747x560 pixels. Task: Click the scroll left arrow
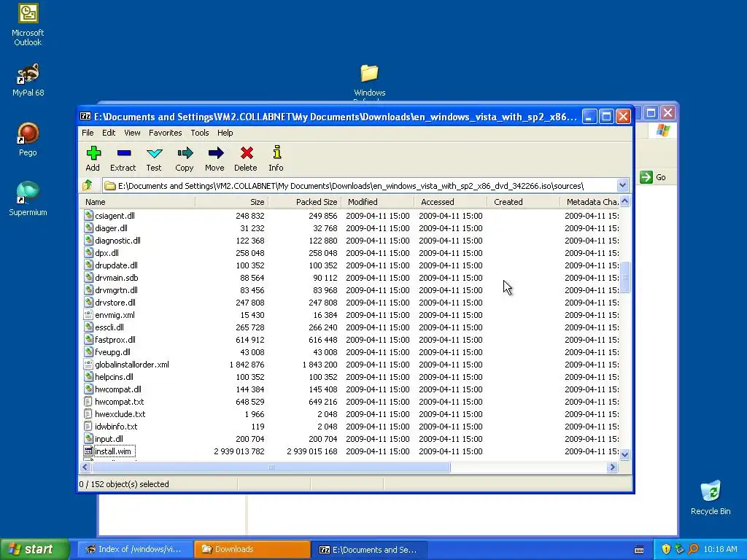coord(85,467)
